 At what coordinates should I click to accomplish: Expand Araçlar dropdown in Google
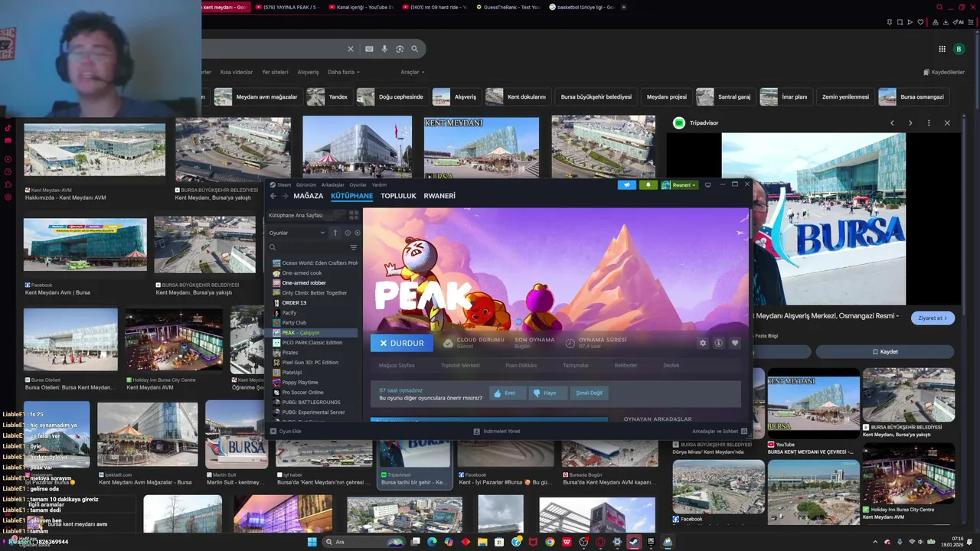[413, 72]
